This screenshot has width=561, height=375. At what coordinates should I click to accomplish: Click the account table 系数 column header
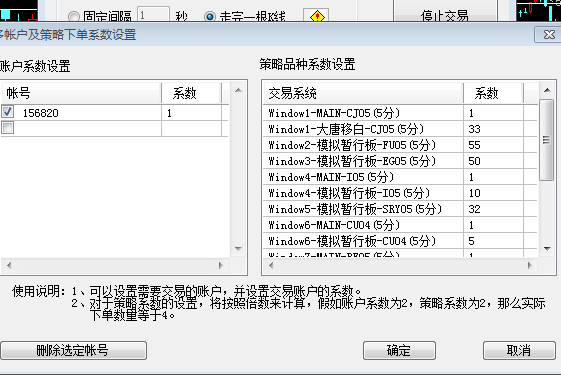[x=191, y=93]
